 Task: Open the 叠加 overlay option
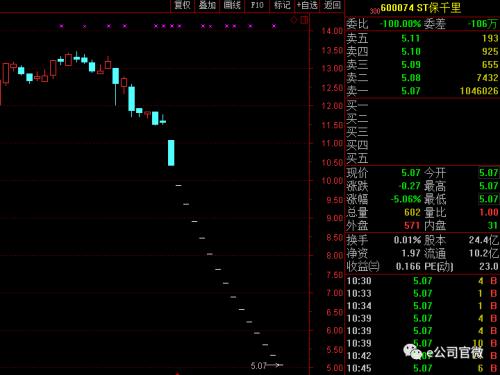coord(207,5)
